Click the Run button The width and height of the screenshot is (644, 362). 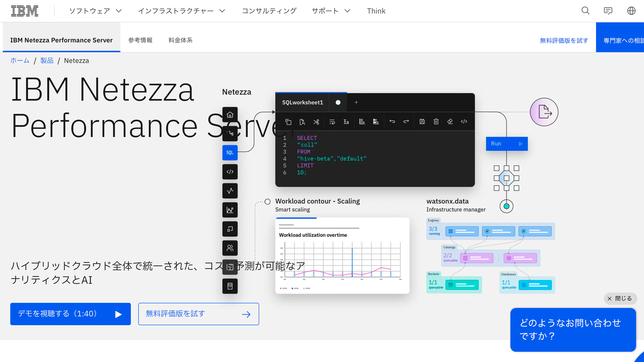tap(506, 143)
